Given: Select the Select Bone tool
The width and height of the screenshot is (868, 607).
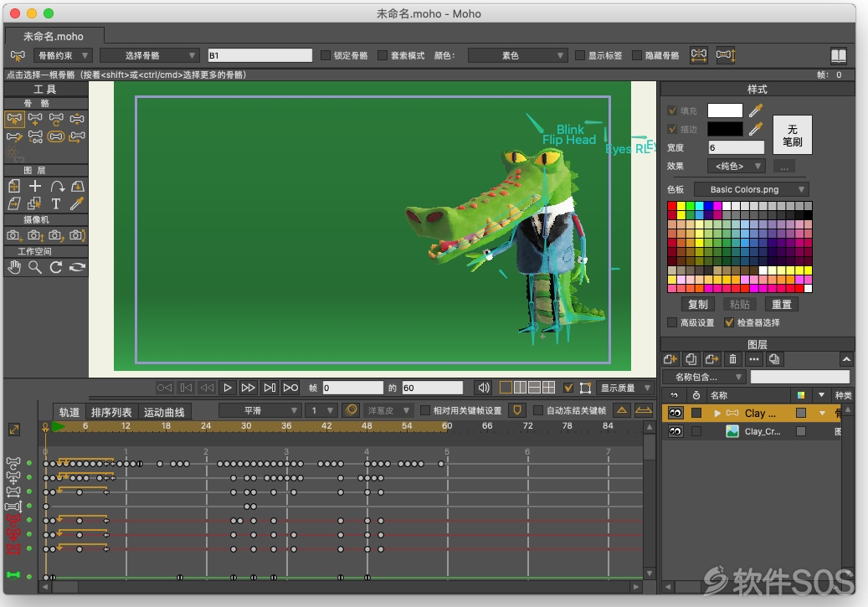Looking at the screenshot, I should pyautogui.click(x=14, y=119).
